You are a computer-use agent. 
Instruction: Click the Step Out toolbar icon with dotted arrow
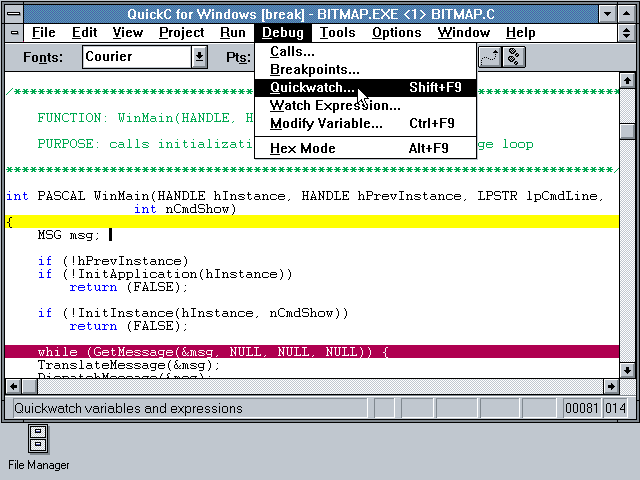click(x=489, y=57)
